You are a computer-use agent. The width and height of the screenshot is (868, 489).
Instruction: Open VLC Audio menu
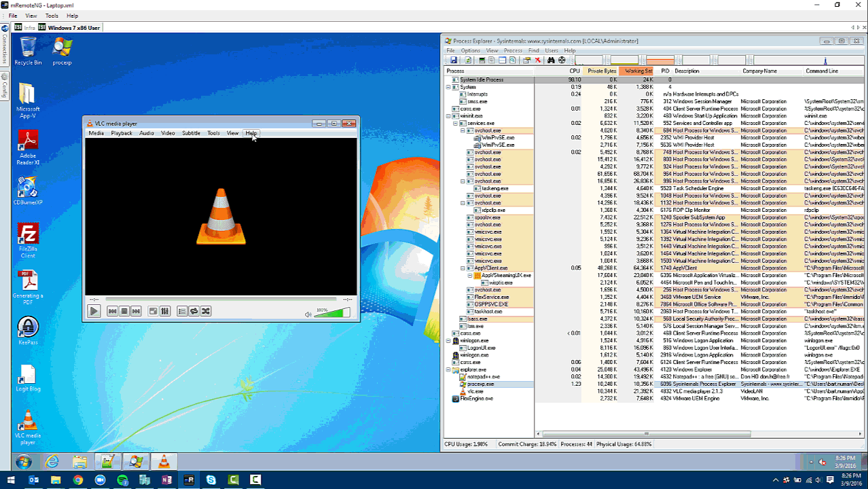click(147, 133)
